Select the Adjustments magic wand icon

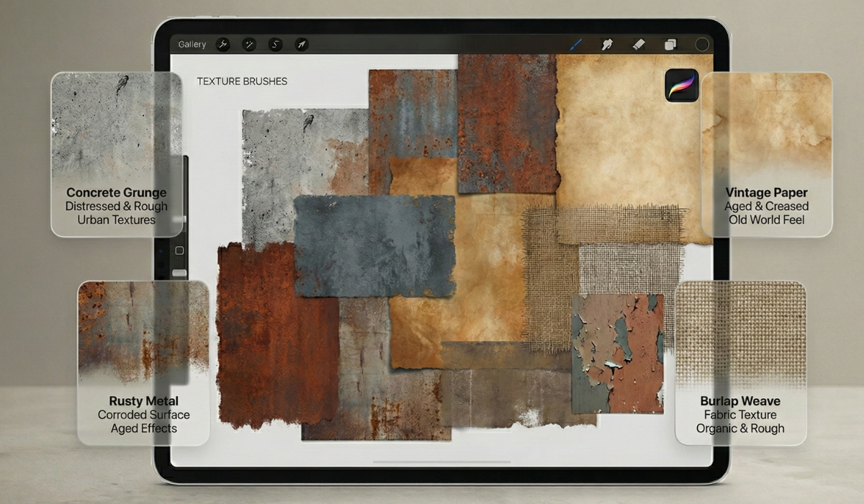(x=248, y=44)
